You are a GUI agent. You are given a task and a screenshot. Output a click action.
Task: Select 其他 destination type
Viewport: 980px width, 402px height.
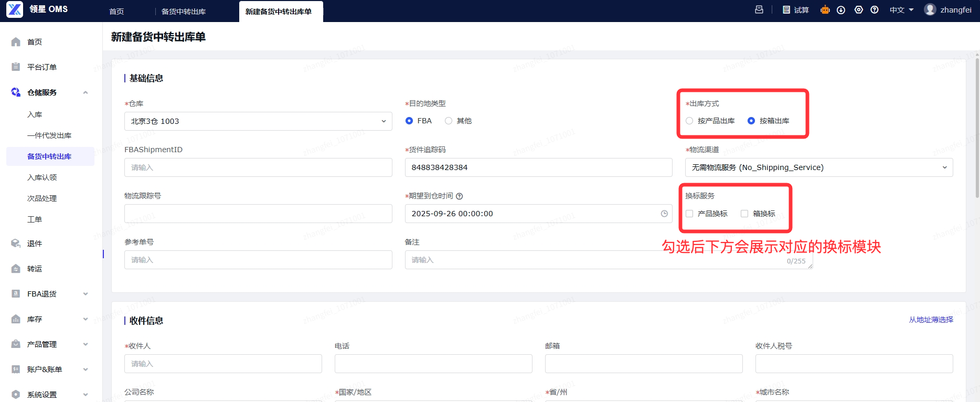pos(449,121)
